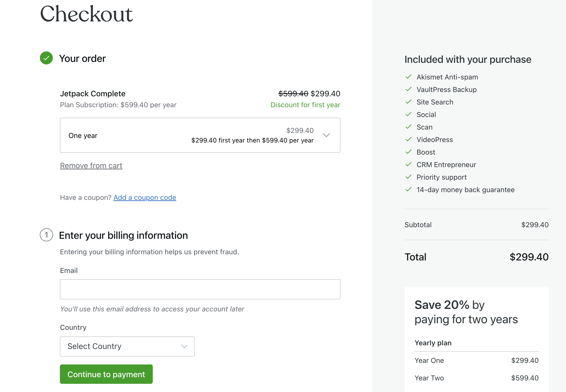This screenshot has width=566, height=392.
Task: Expand the One year billing term dropdown
Action: click(200, 135)
